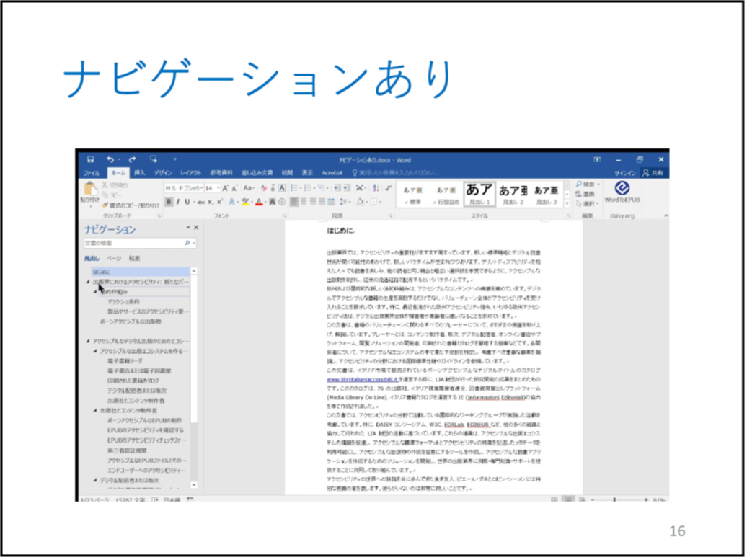Toggle subscript x₂ button
The height and width of the screenshot is (560, 747).
point(211,202)
